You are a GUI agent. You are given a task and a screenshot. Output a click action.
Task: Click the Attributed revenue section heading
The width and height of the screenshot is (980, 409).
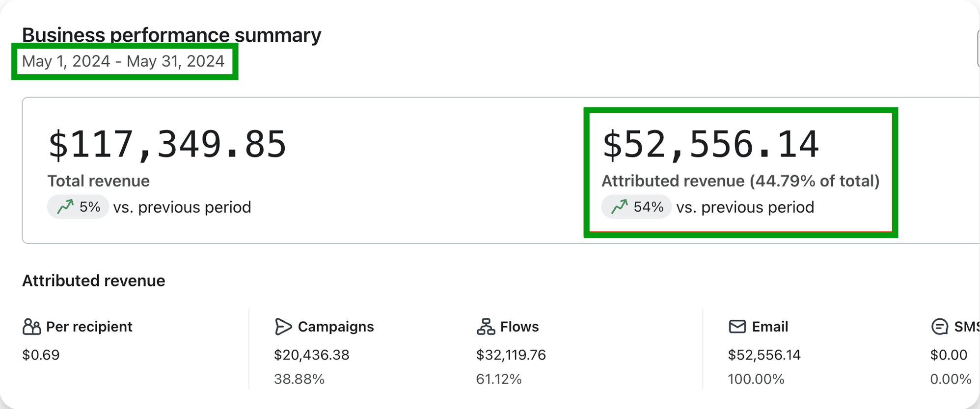[x=94, y=281]
